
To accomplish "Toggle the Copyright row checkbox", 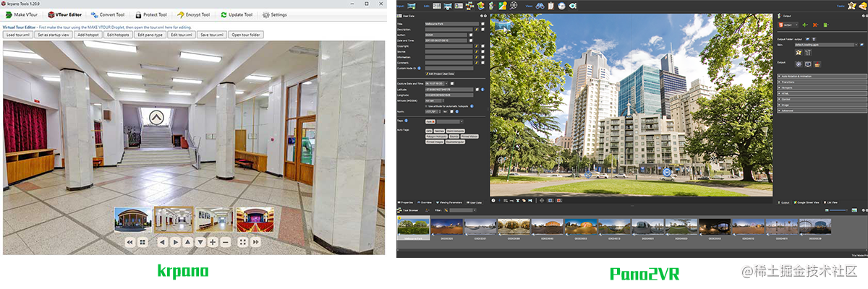I will [482, 46].
